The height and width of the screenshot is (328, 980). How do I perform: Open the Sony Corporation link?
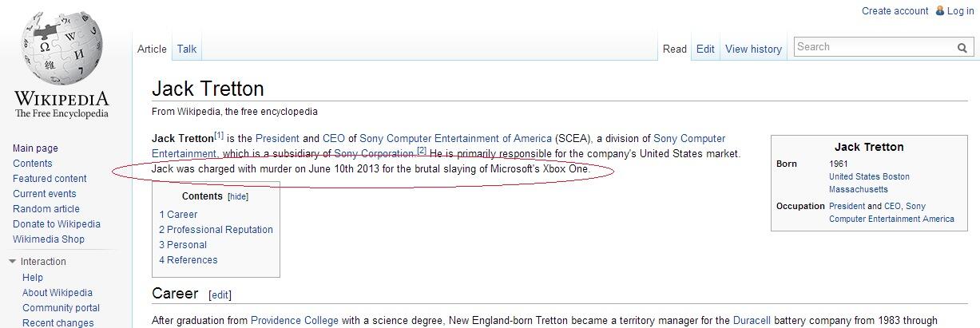(x=375, y=153)
